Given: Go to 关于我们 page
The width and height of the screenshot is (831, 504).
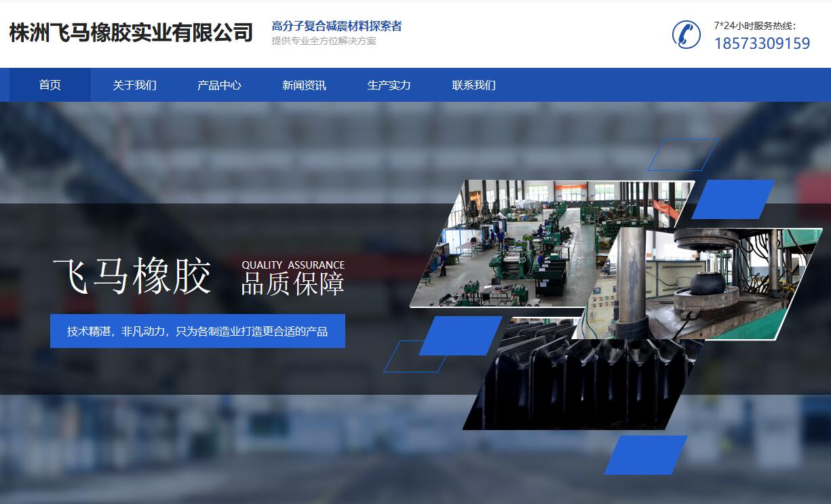Looking at the screenshot, I should tap(134, 85).
